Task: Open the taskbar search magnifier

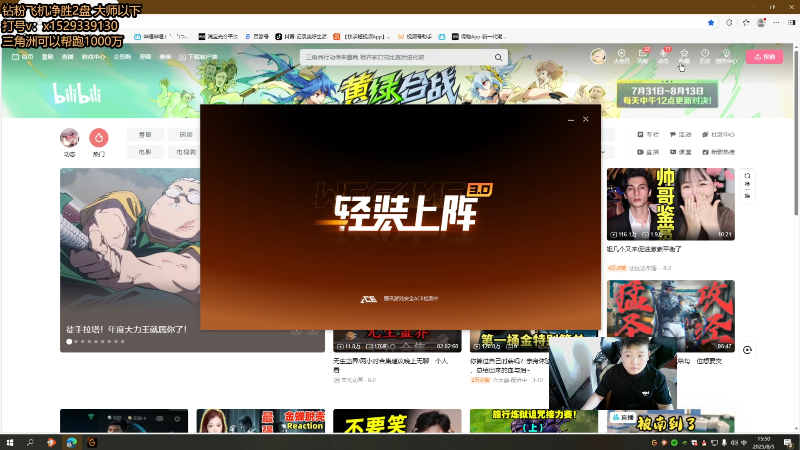Action: pyautogui.click(x=30, y=442)
